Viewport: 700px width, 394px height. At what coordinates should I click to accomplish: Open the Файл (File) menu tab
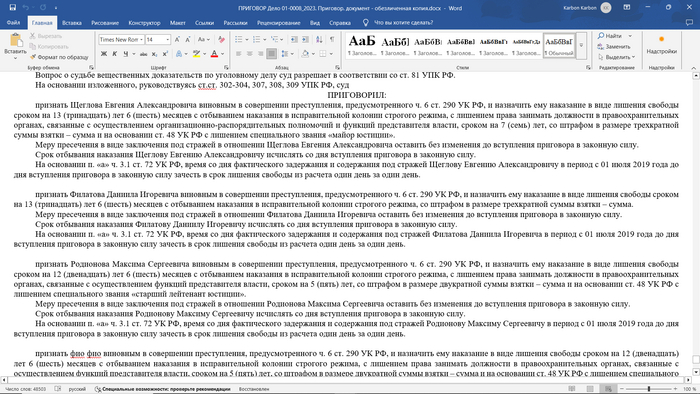click(x=13, y=22)
